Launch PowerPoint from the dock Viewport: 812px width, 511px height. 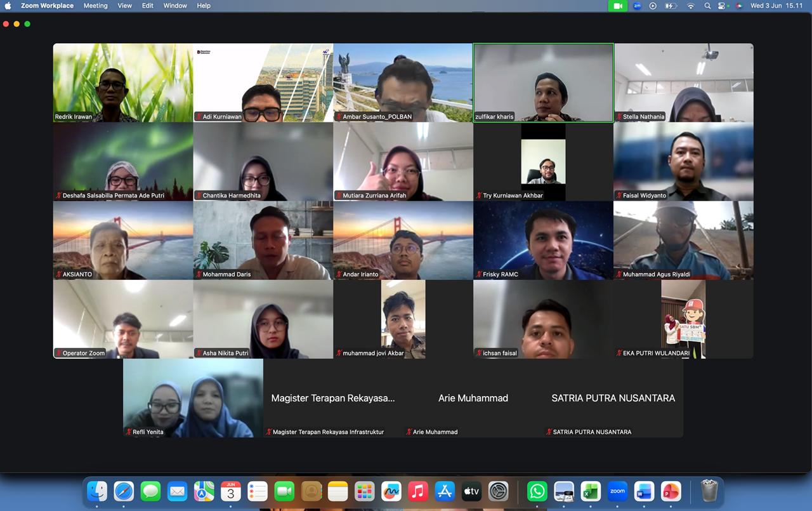pos(671,491)
